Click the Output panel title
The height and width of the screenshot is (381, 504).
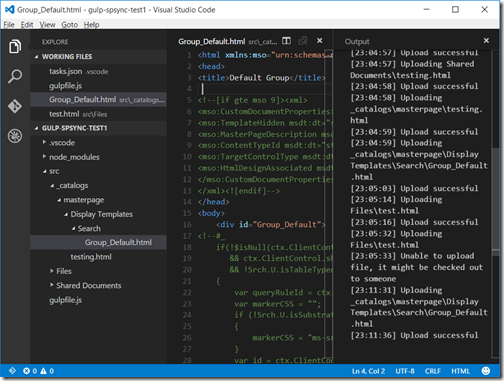pos(357,41)
